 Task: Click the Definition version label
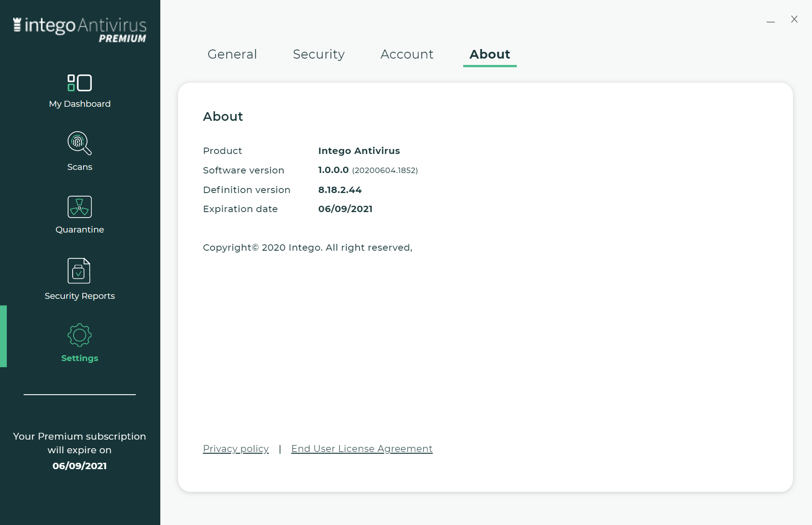(247, 190)
